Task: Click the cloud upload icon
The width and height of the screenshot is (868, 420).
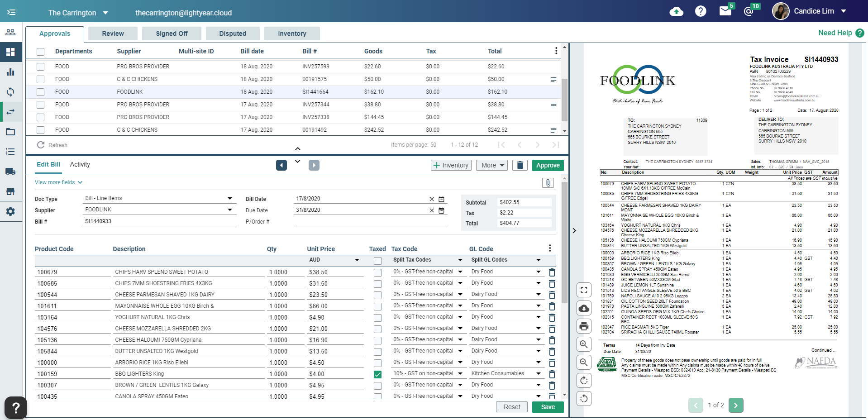Action: pos(676,11)
